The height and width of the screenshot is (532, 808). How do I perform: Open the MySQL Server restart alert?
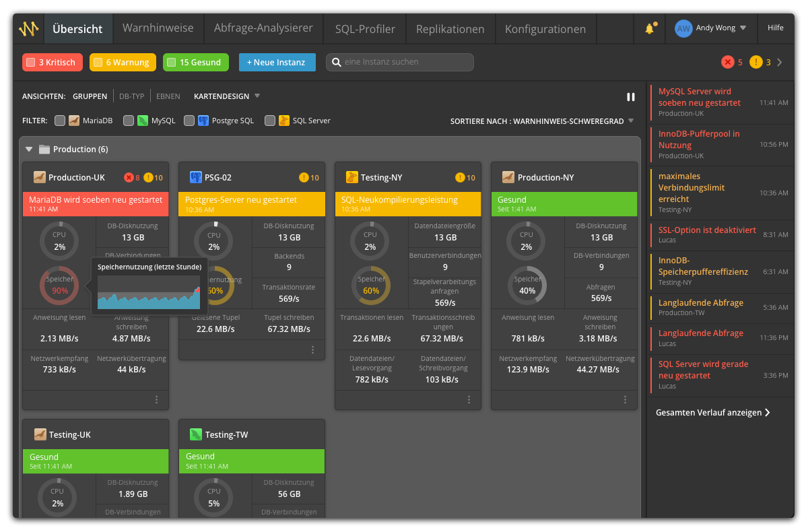(720, 102)
